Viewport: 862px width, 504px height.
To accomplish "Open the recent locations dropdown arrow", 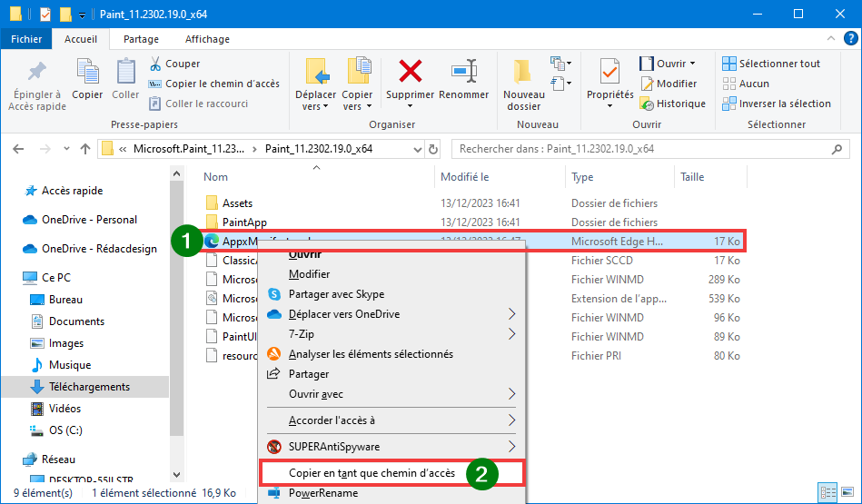I will pyautogui.click(x=66, y=149).
